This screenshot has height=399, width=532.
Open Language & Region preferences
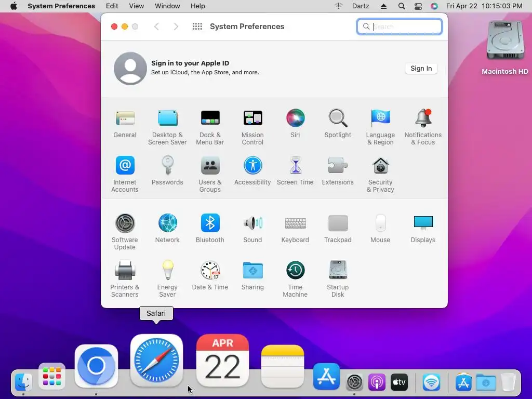(380, 127)
